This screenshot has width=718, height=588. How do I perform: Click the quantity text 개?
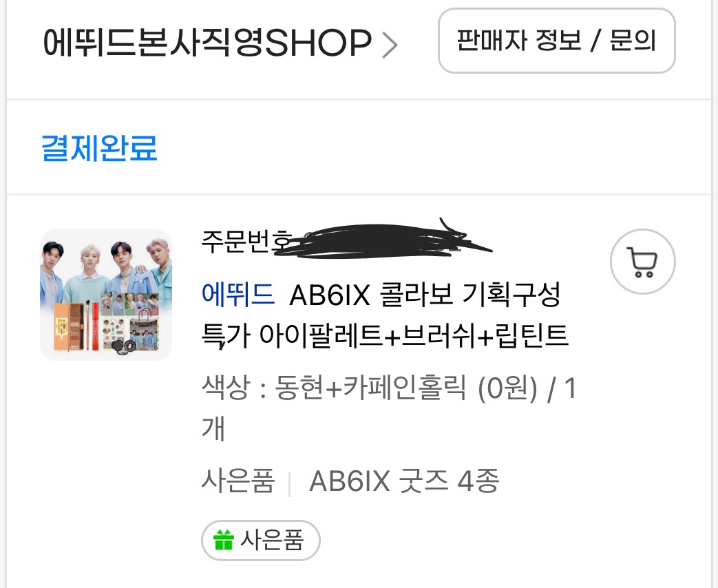[x=213, y=428]
